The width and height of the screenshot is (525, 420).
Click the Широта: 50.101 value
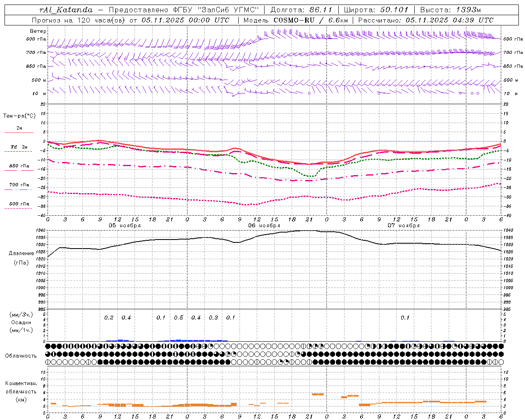[376, 10]
